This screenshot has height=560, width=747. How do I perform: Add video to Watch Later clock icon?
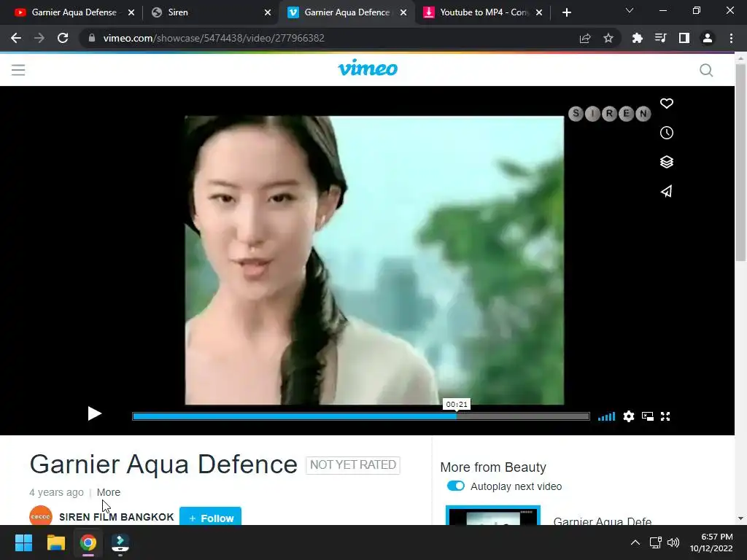point(667,133)
